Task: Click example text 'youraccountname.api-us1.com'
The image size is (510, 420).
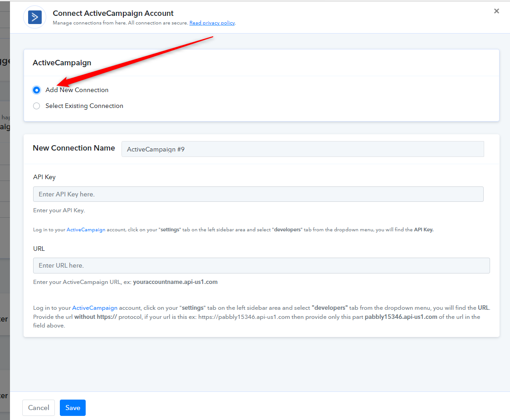Action: click(x=175, y=282)
